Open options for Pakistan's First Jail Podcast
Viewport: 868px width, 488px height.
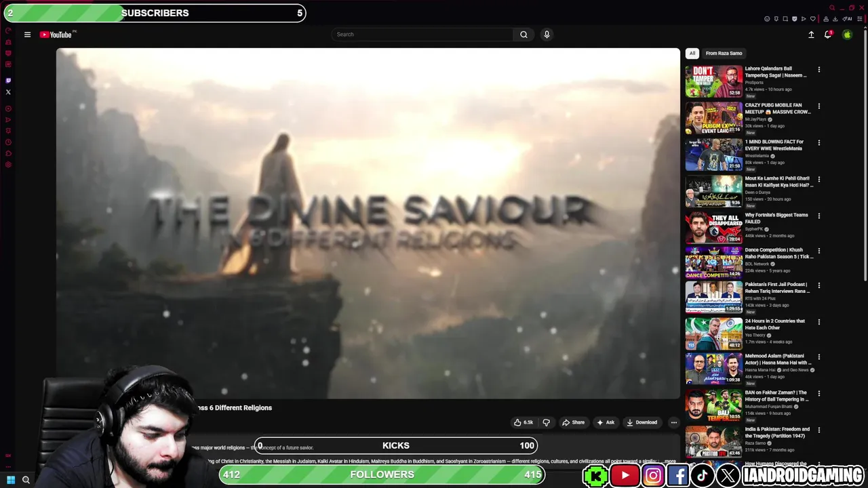pyautogui.click(x=818, y=285)
